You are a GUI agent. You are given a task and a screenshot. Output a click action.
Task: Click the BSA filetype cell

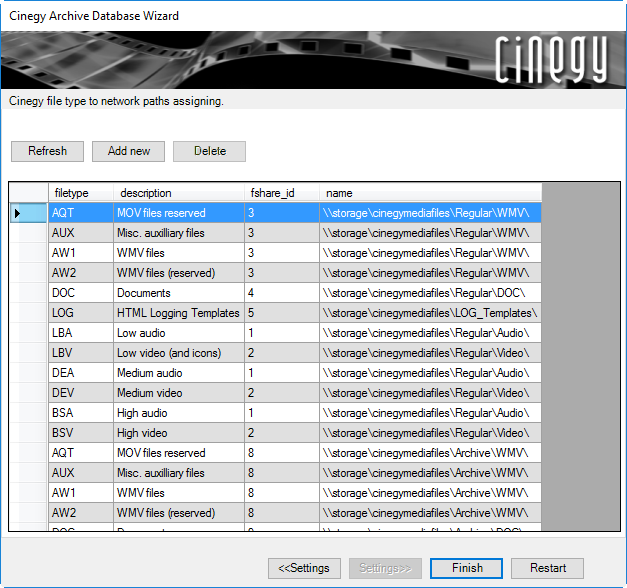(x=81, y=413)
